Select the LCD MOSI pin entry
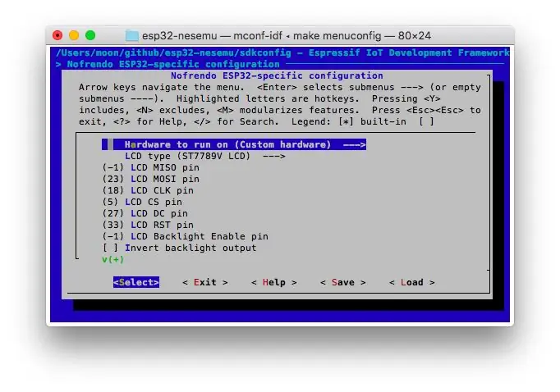This screenshot has height=392, width=560. point(151,179)
